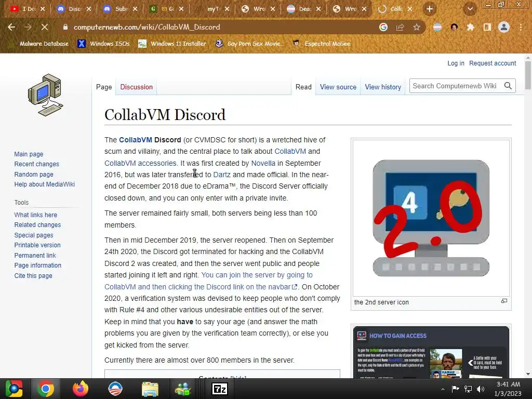Open the How To Gain Access image
The width and height of the screenshot is (532, 399).
[431, 352]
